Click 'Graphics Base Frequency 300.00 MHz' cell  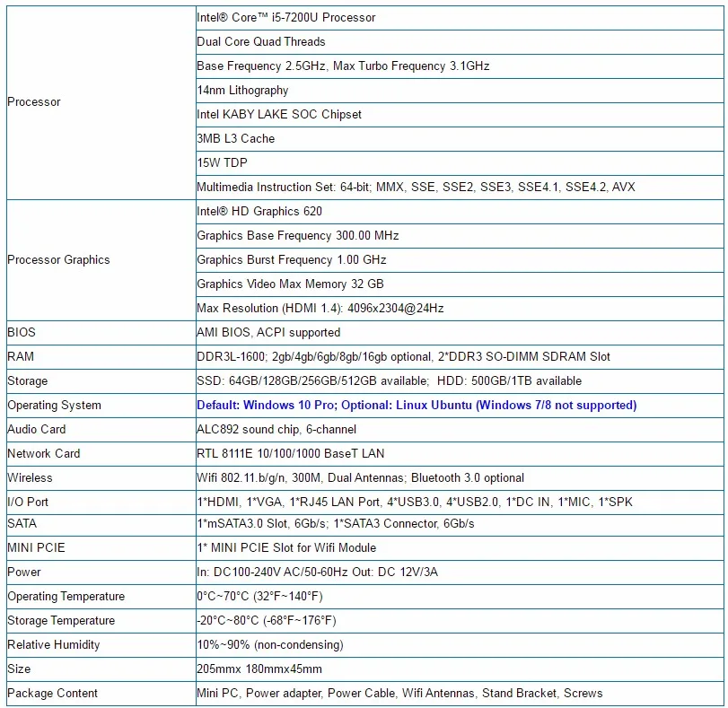460,235
